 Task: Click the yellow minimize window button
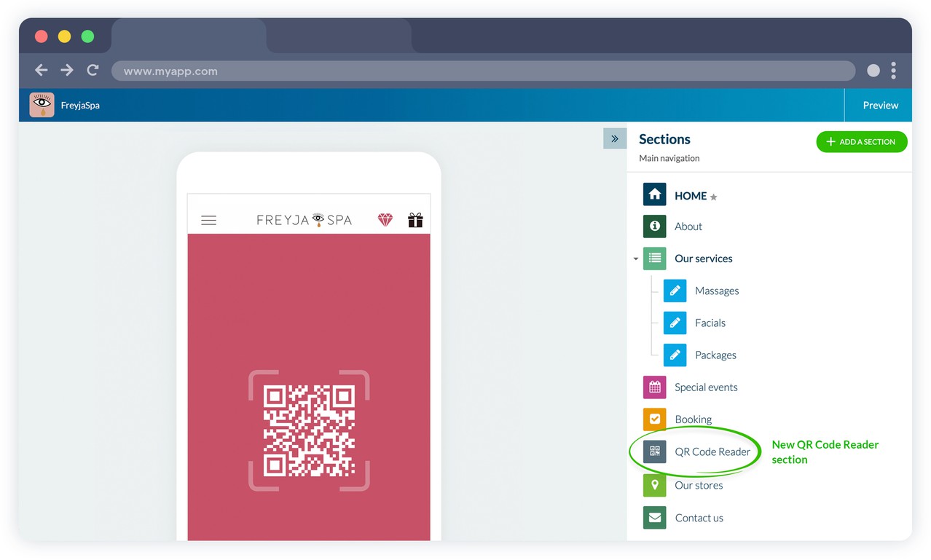click(64, 36)
